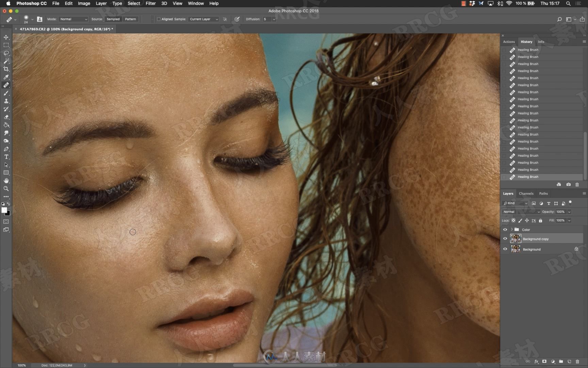Image resolution: width=588 pixels, height=368 pixels.
Task: Open the Info panel tab
Action: pyautogui.click(x=541, y=42)
